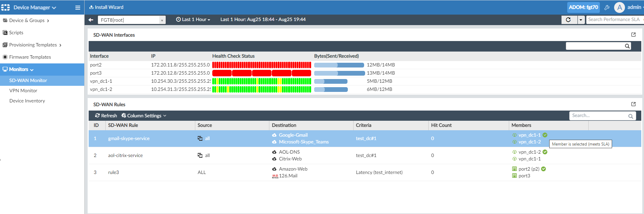This screenshot has width=644, height=214.
Task: Click Install Wizard
Action: tap(106, 7)
